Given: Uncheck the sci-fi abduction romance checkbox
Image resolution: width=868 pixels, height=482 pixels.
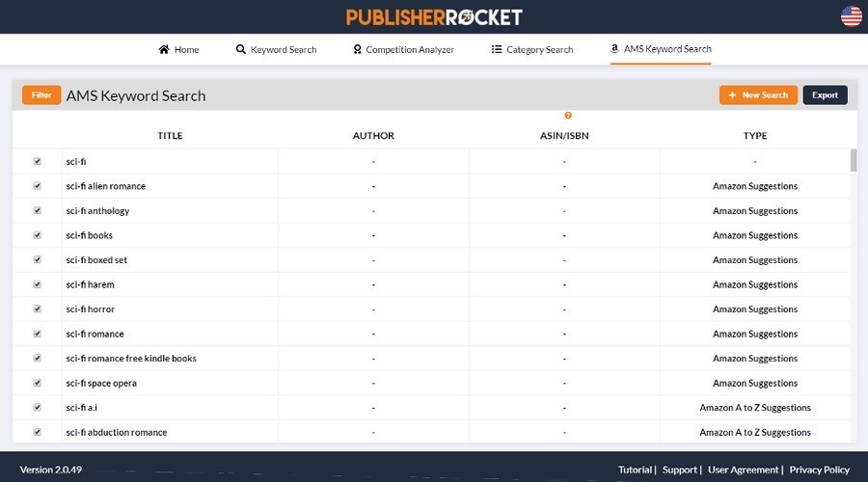Looking at the screenshot, I should pos(37,432).
